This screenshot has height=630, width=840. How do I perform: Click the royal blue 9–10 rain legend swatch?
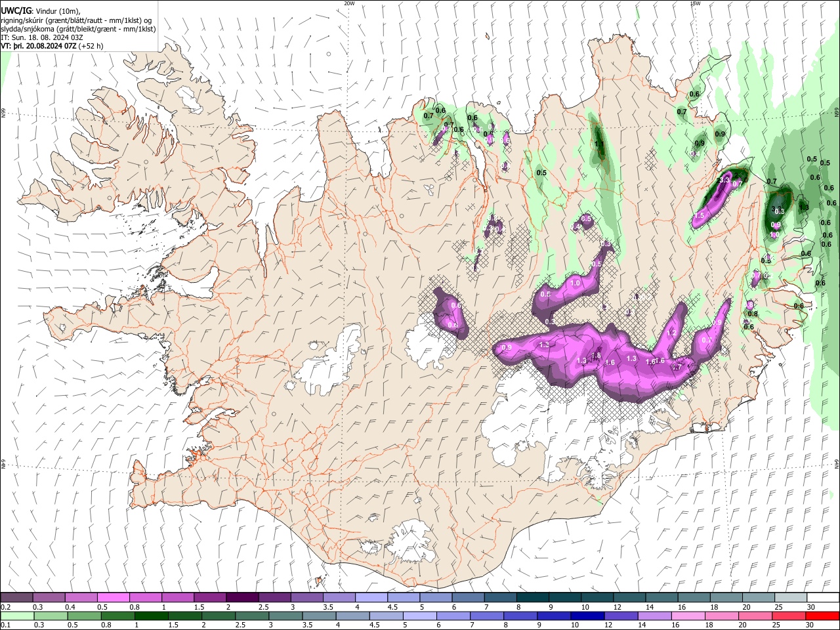554,616
